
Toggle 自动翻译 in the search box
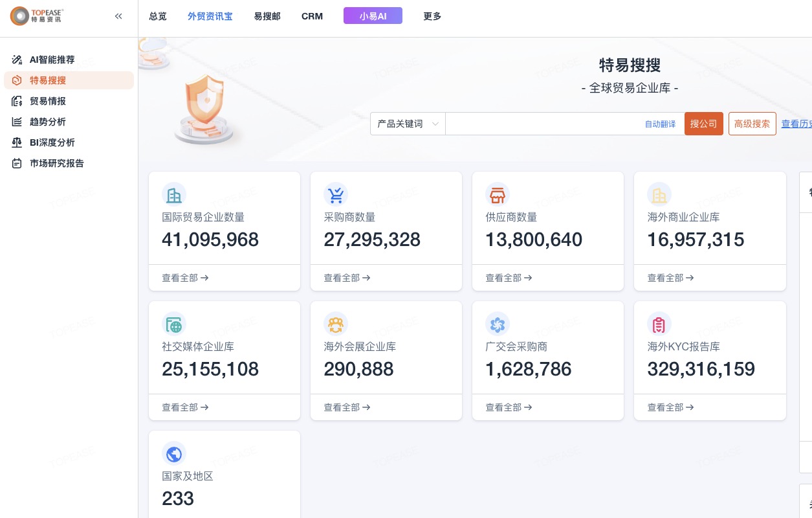660,124
